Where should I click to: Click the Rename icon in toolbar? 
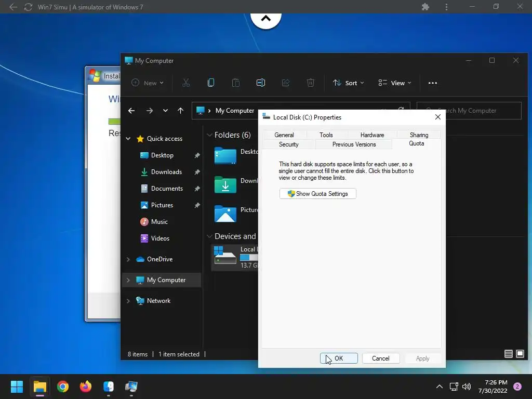[261, 83]
